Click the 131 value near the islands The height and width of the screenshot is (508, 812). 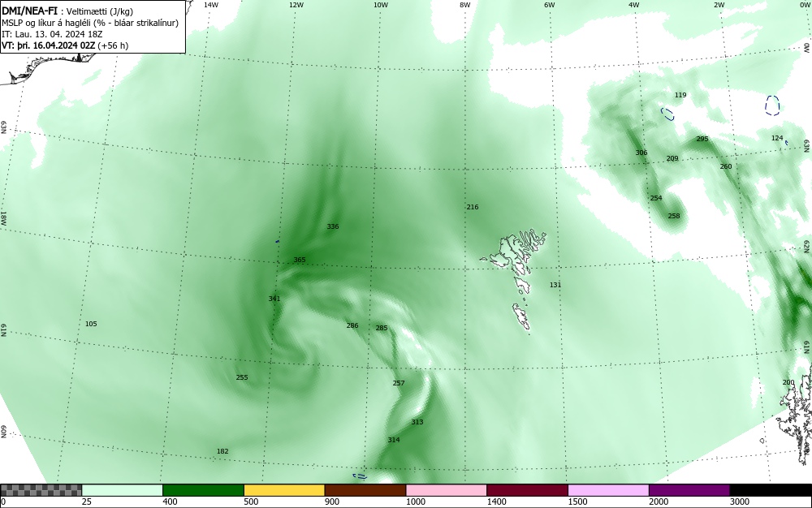click(555, 285)
